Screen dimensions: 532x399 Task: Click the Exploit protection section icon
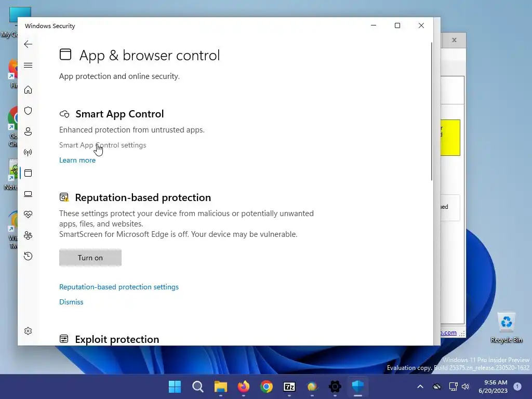[x=64, y=339]
